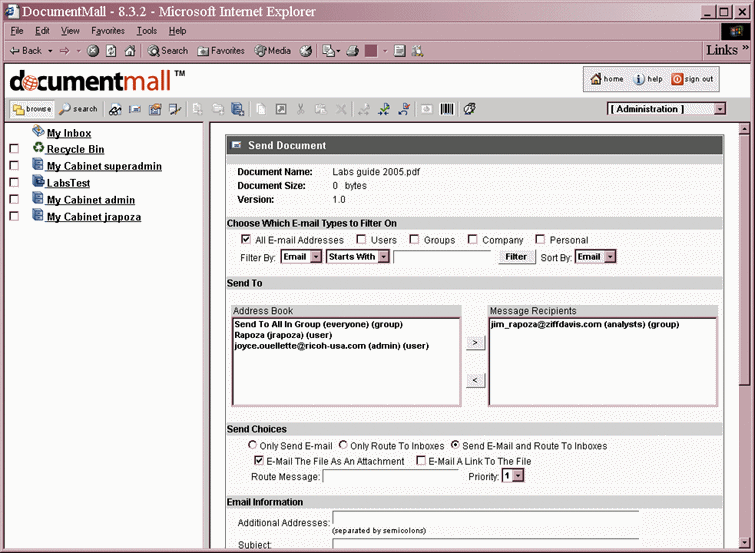Open the Internet Explorer Search pane
755x553 pixels.
[x=168, y=51]
